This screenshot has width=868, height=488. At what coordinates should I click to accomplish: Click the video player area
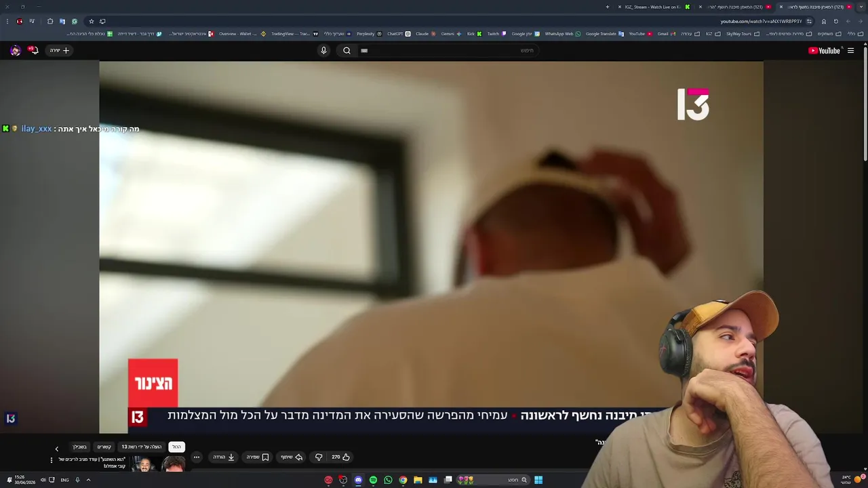(431, 247)
